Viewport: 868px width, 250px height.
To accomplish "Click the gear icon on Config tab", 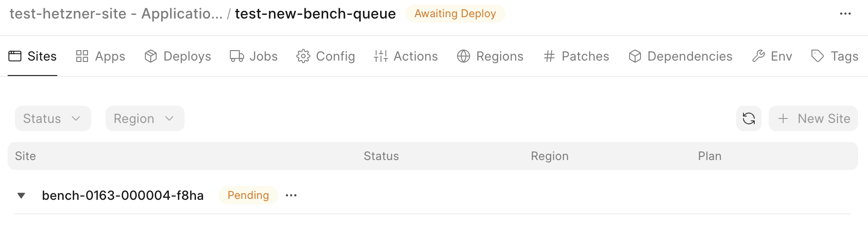I will point(303,56).
